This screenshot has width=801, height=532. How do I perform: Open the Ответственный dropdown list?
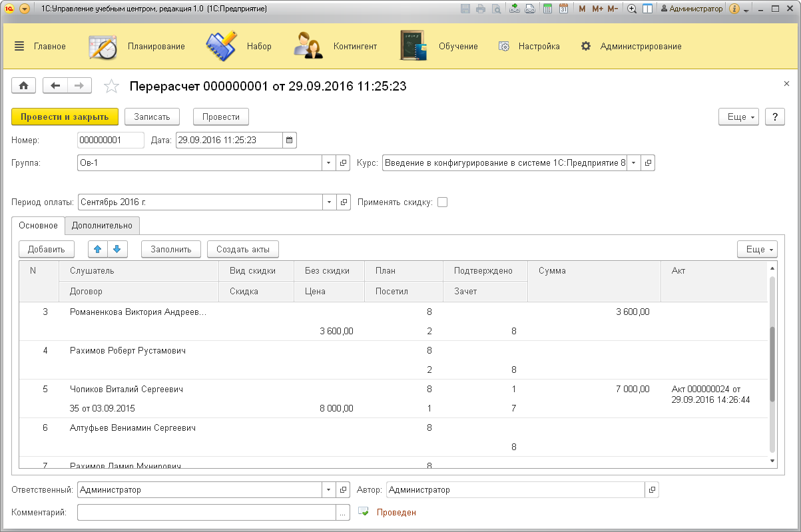tap(330, 490)
